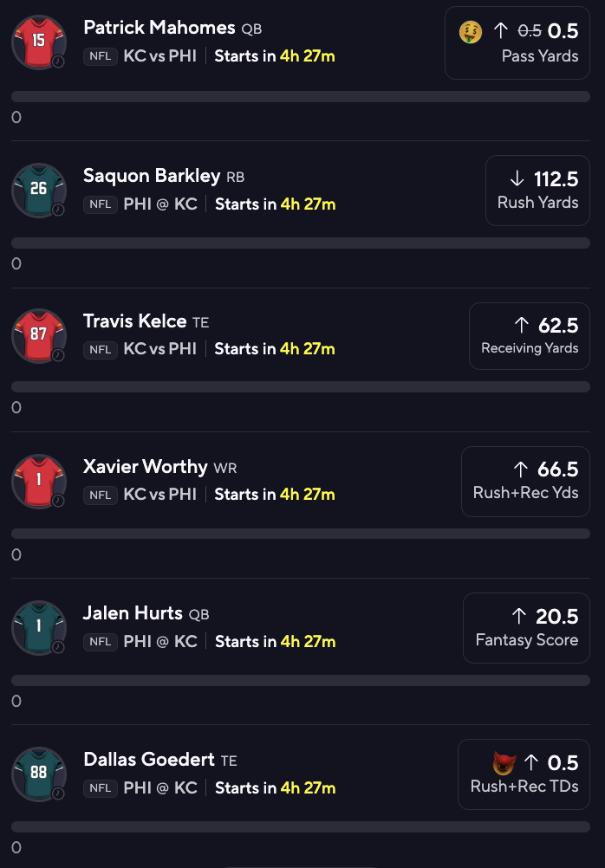Image resolution: width=605 pixels, height=868 pixels.
Task: Click Saquon Barkley's green #26 jersey icon
Action: coord(38,189)
